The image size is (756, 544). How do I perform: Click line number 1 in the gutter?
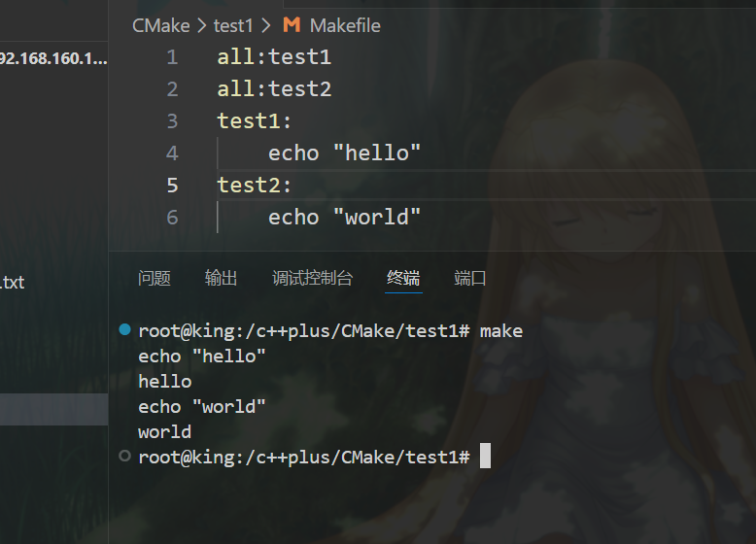click(172, 57)
